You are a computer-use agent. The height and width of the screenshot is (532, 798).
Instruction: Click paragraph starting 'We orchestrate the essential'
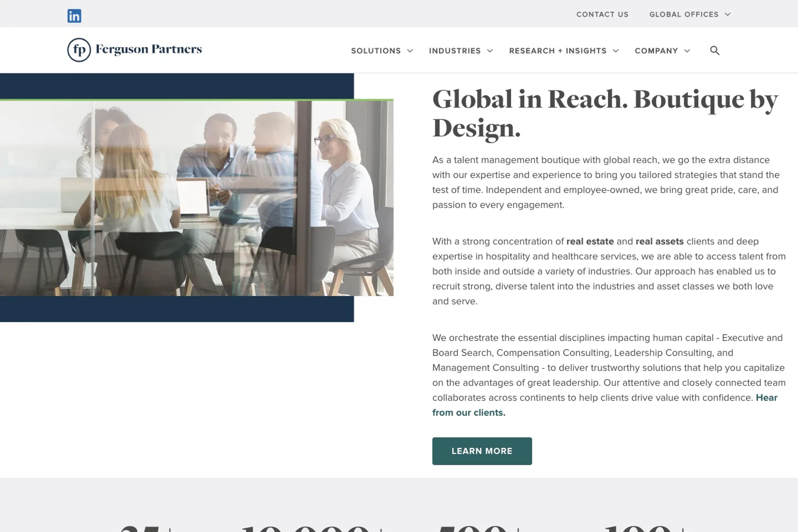pyautogui.click(x=609, y=375)
